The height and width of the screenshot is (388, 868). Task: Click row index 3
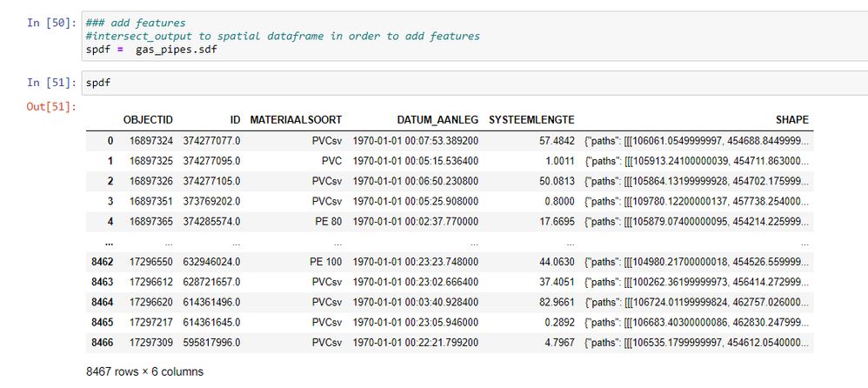point(110,202)
